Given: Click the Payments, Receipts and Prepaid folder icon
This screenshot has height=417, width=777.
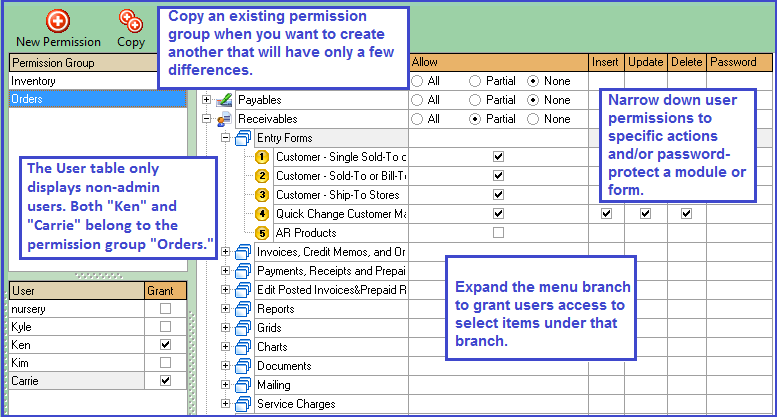Looking at the screenshot, I should click(x=243, y=271).
